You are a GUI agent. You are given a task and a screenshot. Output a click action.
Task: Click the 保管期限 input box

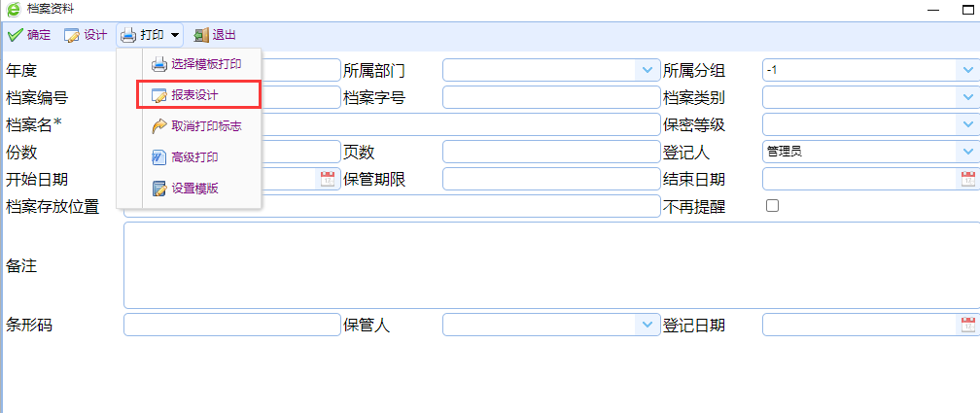point(551,180)
